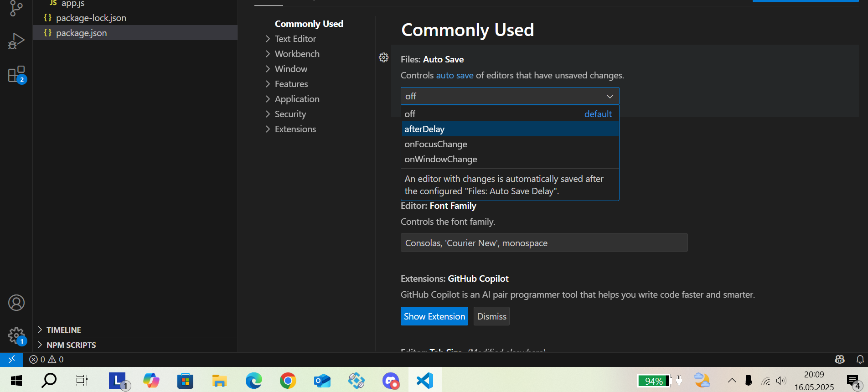Follow the auto save link
Image resolution: width=868 pixels, height=392 pixels.
coord(455,75)
